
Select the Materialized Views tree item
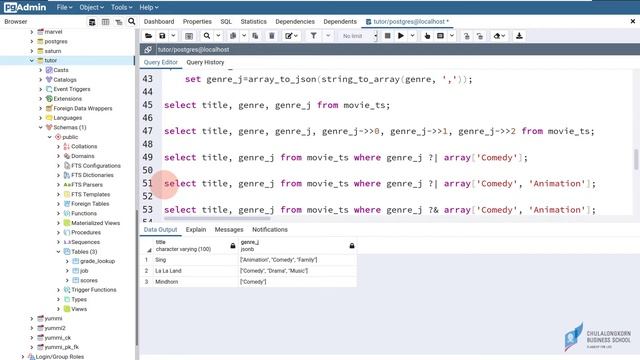coord(95,223)
